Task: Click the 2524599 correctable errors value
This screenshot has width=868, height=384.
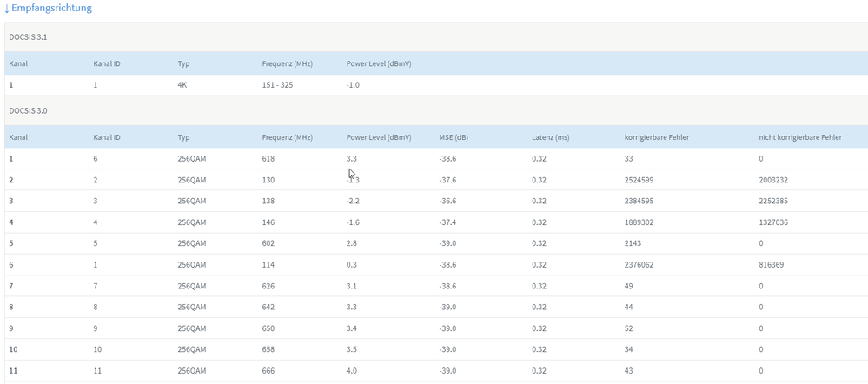Action: (x=642, y=180)
